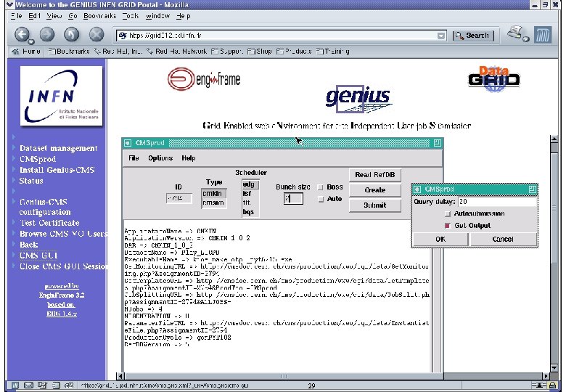Image resolution: width=566 pixels, height=392 pixels.
Task: Click the EnginFrame logo
Action: 204,79
